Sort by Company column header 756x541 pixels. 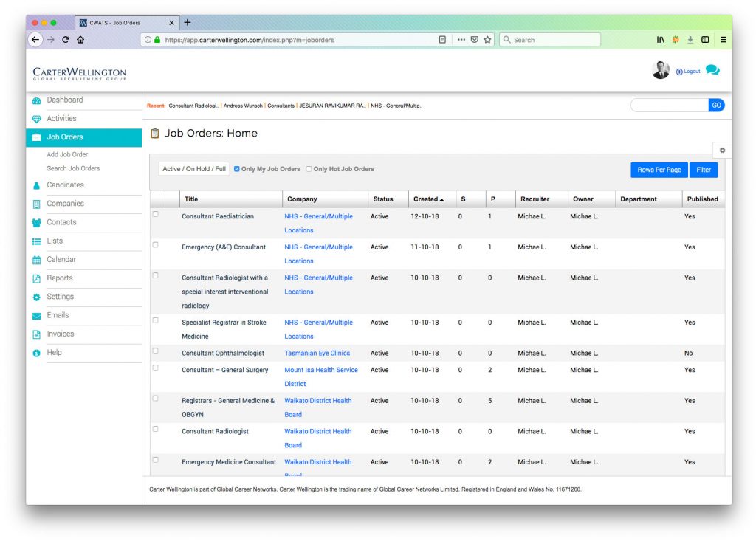(x=302, y=199)
